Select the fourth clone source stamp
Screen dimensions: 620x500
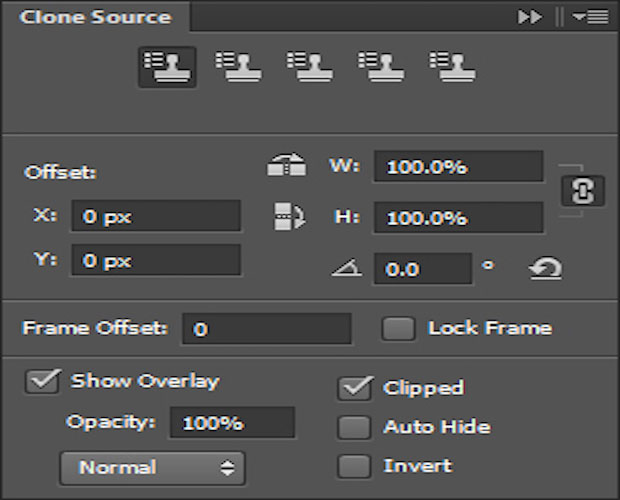[382, 67]
